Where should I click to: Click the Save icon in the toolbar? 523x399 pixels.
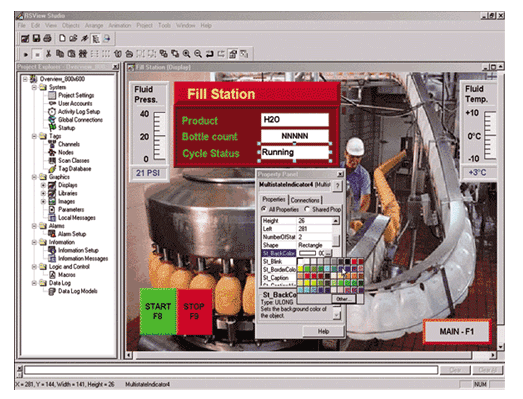pyautogui.click(x=36, y=38)
